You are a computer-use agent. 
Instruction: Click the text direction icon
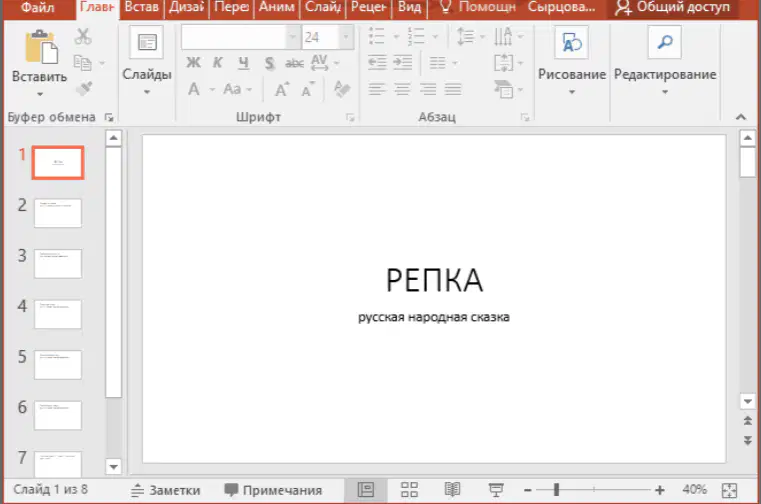[503, 36]
